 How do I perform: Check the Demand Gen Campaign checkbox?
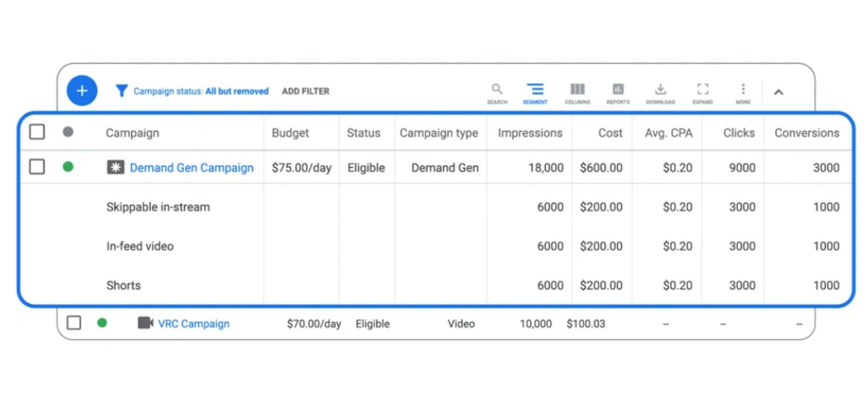click(x=37, y=167)
